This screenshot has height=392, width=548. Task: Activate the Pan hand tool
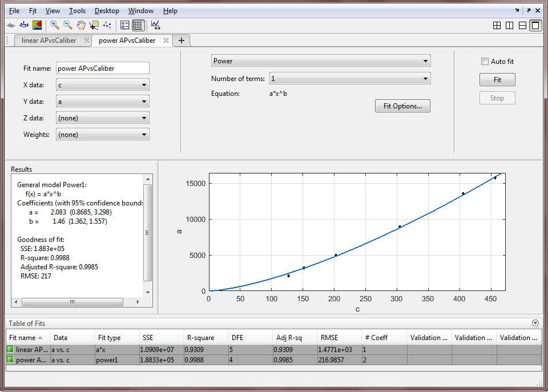pyautogui.click(x=81, y=25)
